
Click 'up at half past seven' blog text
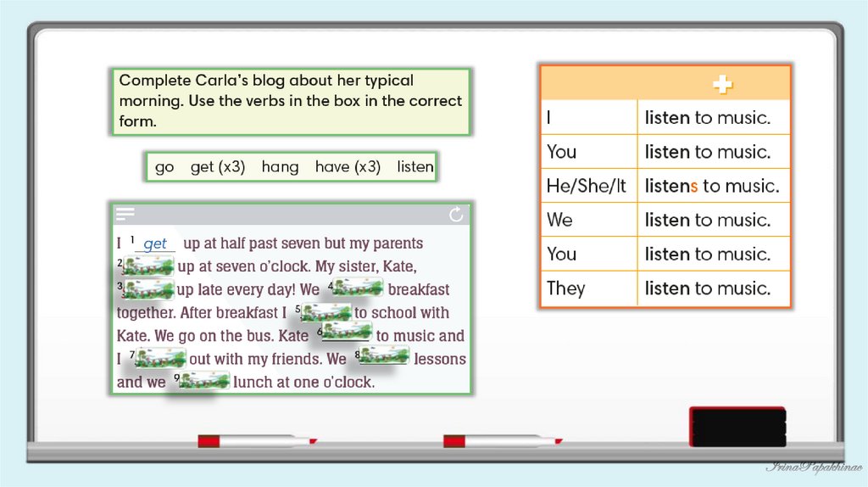[252, 243]
